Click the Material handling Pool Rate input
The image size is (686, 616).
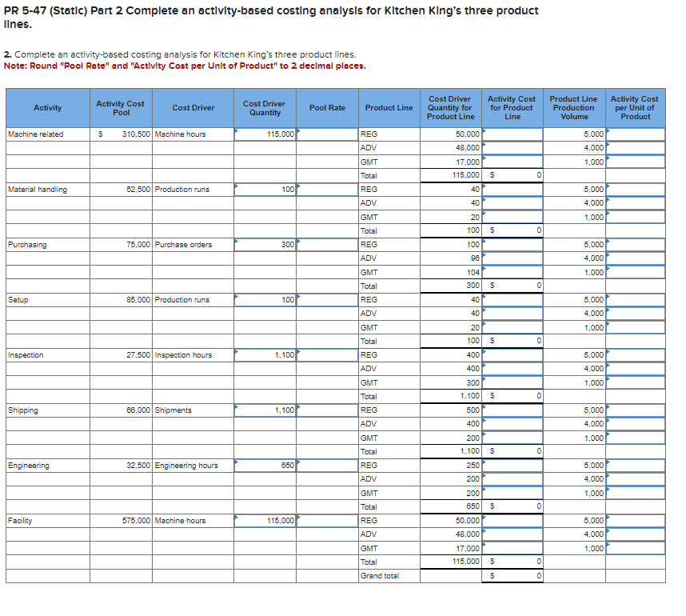[x=327, y=190]
